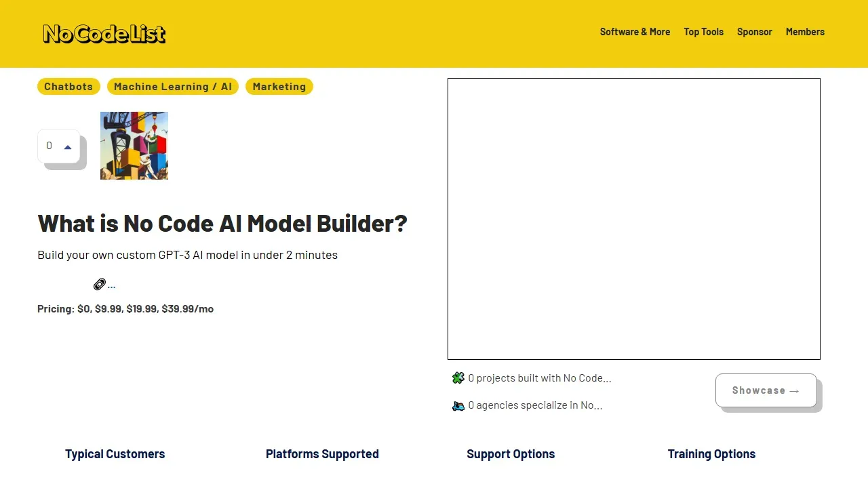Click the 'What is No Code AI Model Builder?' heading
The width and height of the screenshot is (868, 488).
[x=222, y=224]
